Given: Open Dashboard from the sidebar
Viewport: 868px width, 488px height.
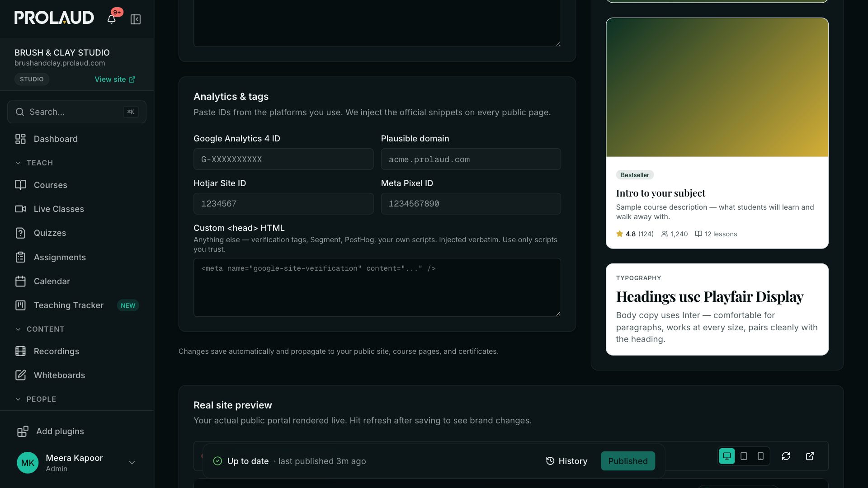Looking at the screenshot, I should (x=77, y=139).
